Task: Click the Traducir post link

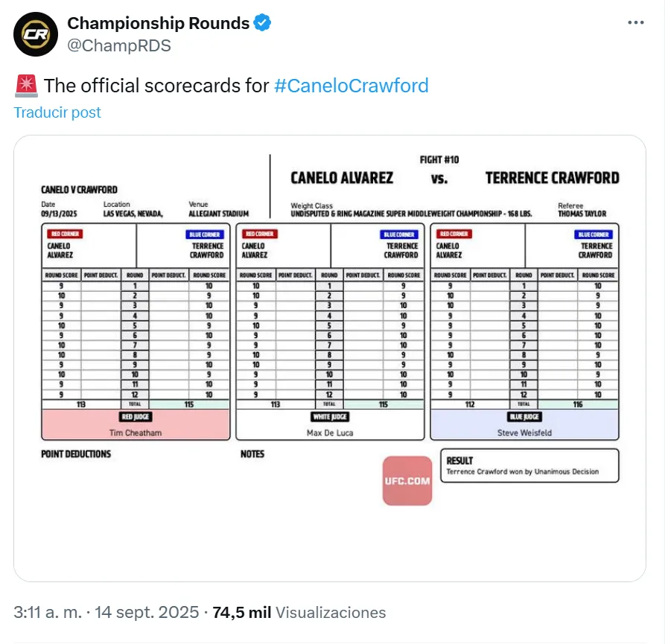Action: pos(57,112)
